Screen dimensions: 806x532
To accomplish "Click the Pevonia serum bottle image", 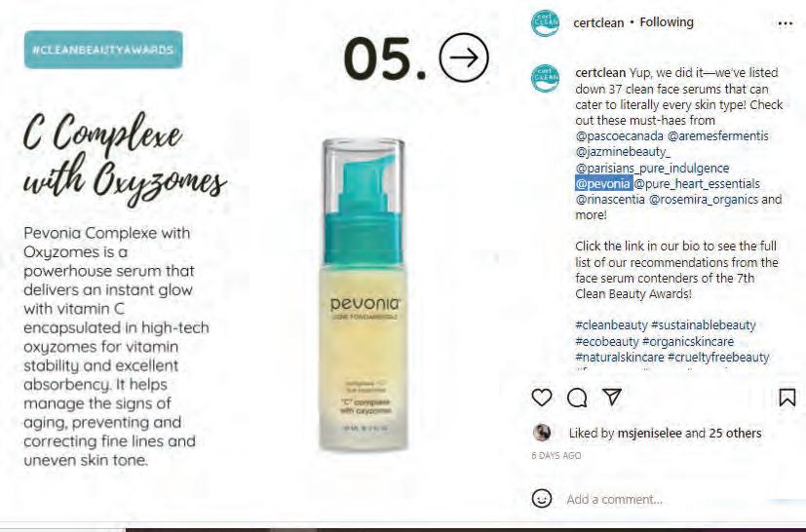I will [x=364, y=294].
